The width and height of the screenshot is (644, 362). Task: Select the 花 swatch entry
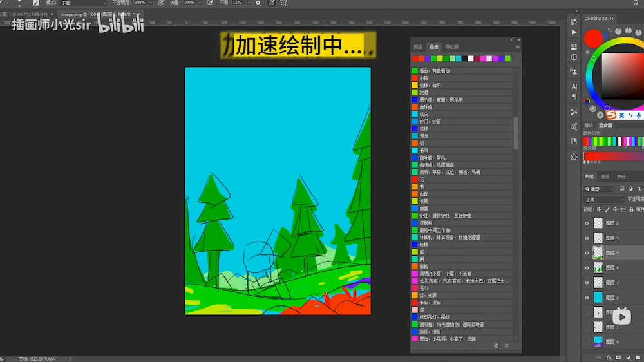(422, 179)
